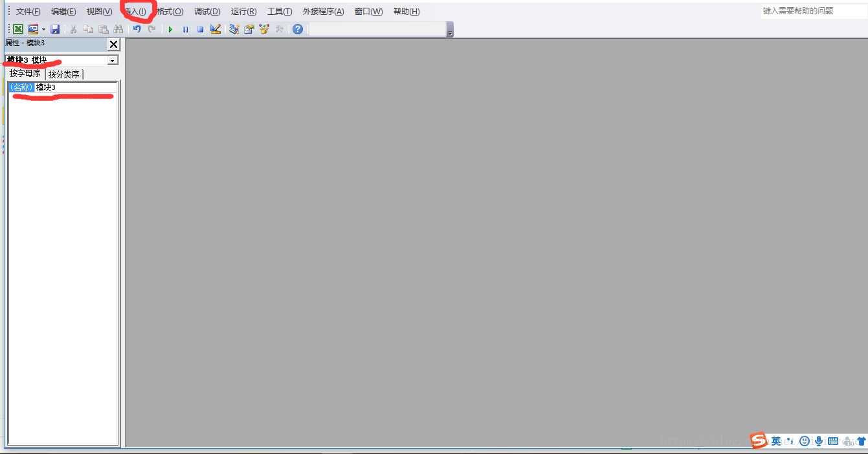The image size is (868, 454).
Task: Open the 插入(I) menu
Action: (135, 12)
